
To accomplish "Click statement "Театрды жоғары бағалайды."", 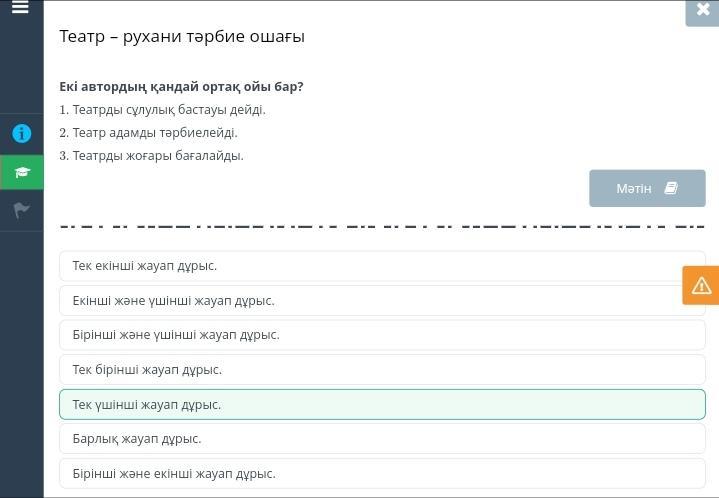I will pos(151,155).
